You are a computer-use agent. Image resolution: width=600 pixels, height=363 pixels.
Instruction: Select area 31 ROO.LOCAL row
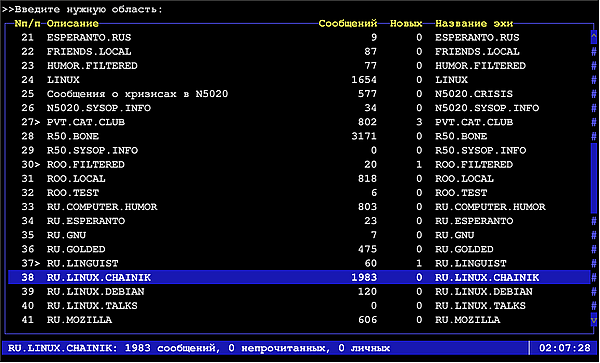[299, 179]
